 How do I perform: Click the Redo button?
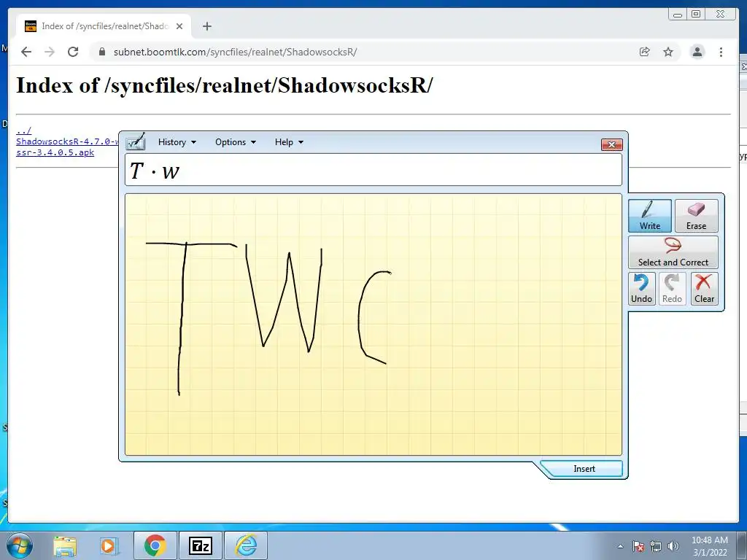tap(672, 289)
